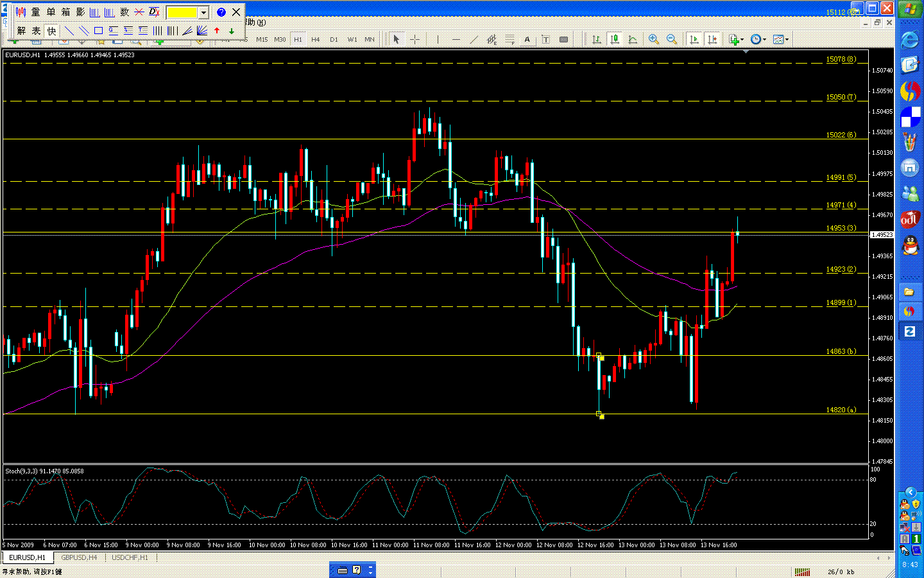Viewport: 924px width, 578px height.
Task: Toggle chart shift button
Action: pos(712,39)
